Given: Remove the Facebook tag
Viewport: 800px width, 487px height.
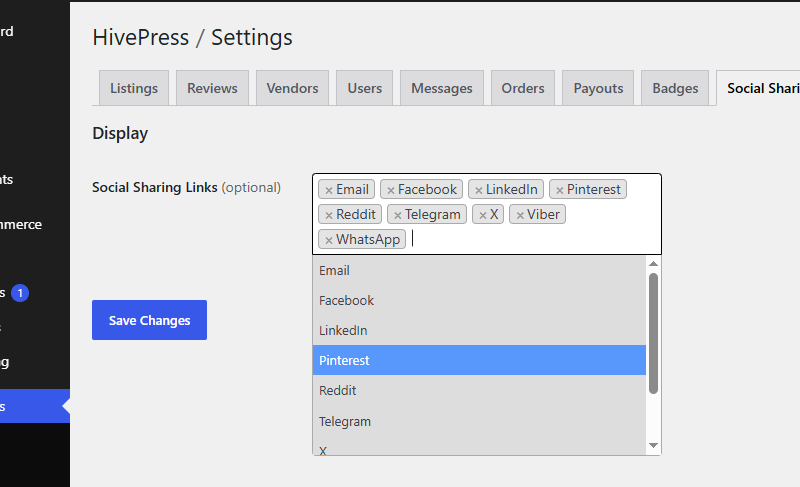Looking at the screenshot, I should (391, 190).
